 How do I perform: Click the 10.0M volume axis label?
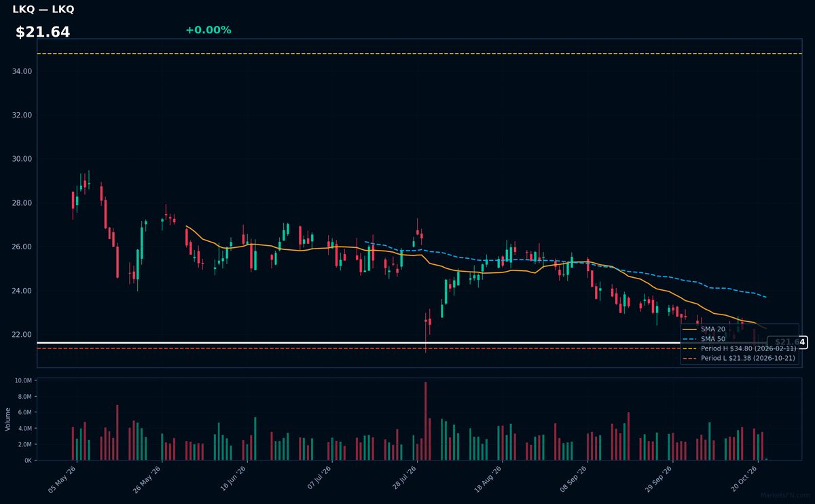coord(24,380)
